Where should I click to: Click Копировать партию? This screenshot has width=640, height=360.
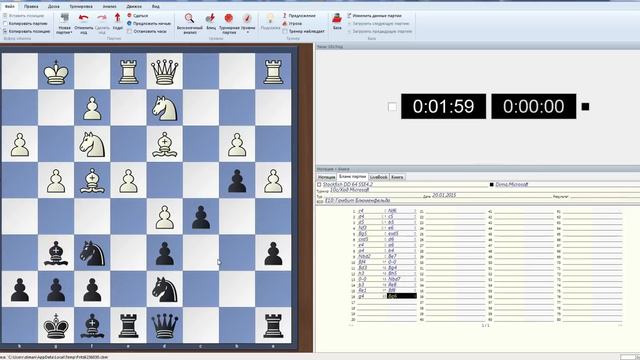click(x=25, y=23)
